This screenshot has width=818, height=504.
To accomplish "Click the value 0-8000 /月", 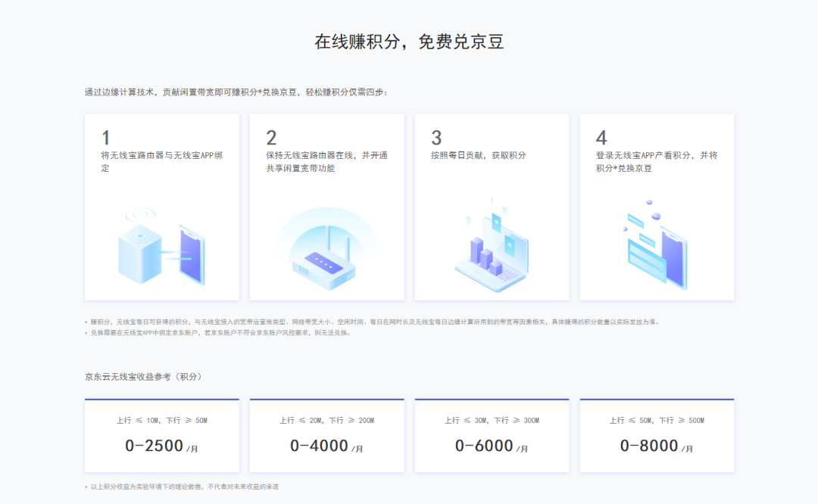I will (x=657, y=446).
